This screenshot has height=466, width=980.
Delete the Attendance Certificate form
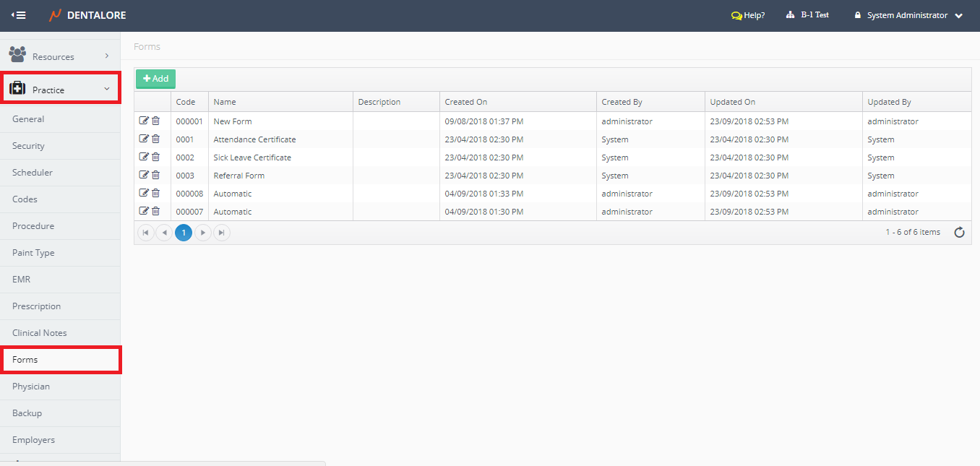tap(155, 139)
